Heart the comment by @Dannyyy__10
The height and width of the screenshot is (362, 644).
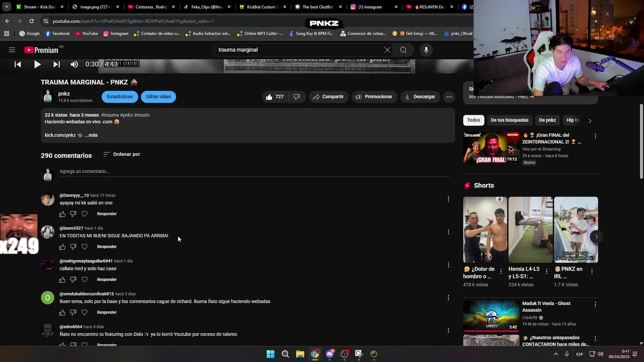85,214
